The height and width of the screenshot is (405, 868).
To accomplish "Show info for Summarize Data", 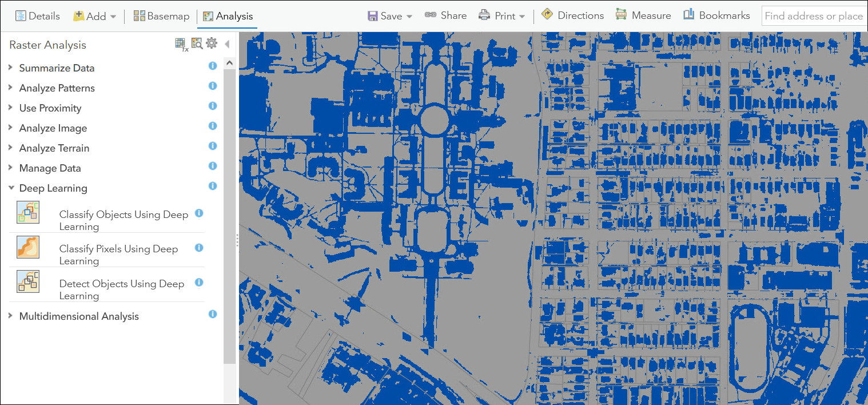I will point(212,66).
